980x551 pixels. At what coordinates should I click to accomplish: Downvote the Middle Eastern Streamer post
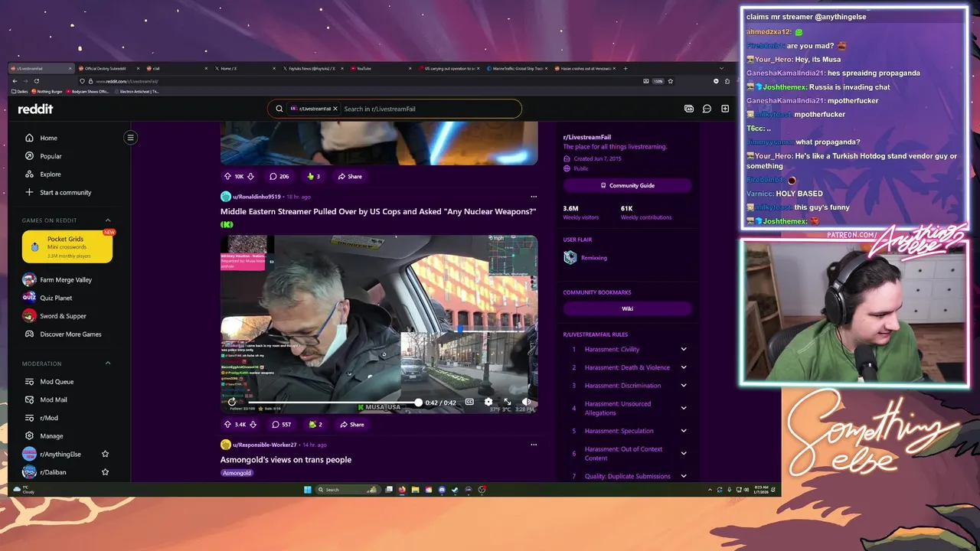253,424
